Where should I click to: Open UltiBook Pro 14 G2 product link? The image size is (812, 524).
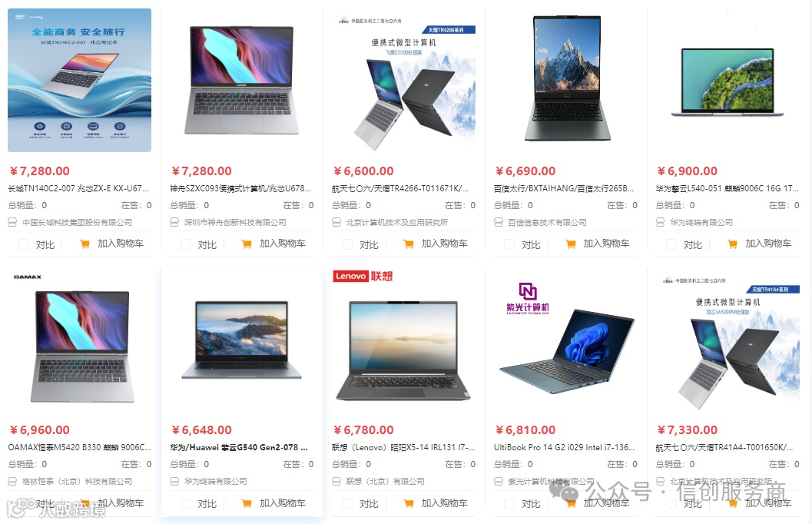click(x=565, y=447)
